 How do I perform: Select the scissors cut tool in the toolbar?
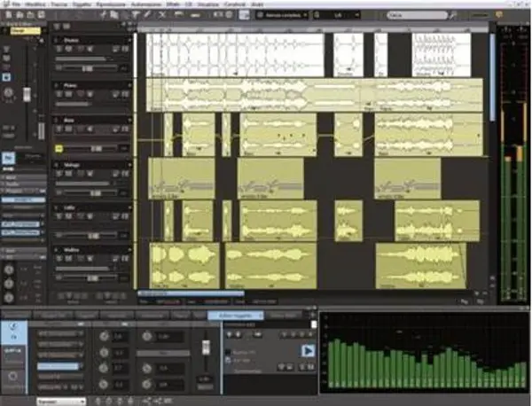(x=103, y=15)
